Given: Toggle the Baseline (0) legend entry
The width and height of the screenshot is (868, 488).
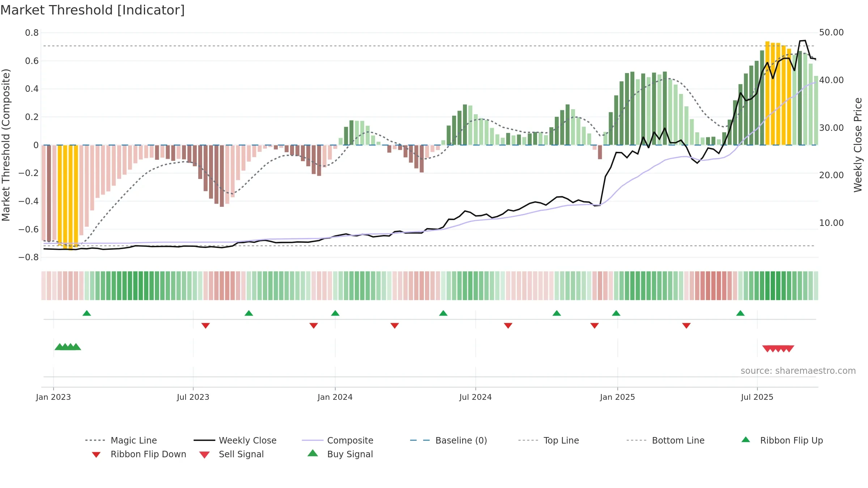Looking at the screenshot, I should [x=448, y=440].
